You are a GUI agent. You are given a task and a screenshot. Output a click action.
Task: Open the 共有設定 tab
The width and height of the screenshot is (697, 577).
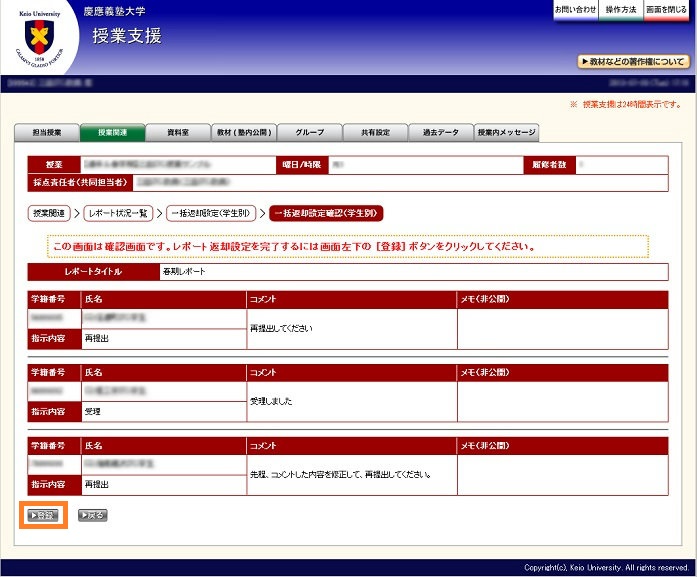tap(375, 133)
